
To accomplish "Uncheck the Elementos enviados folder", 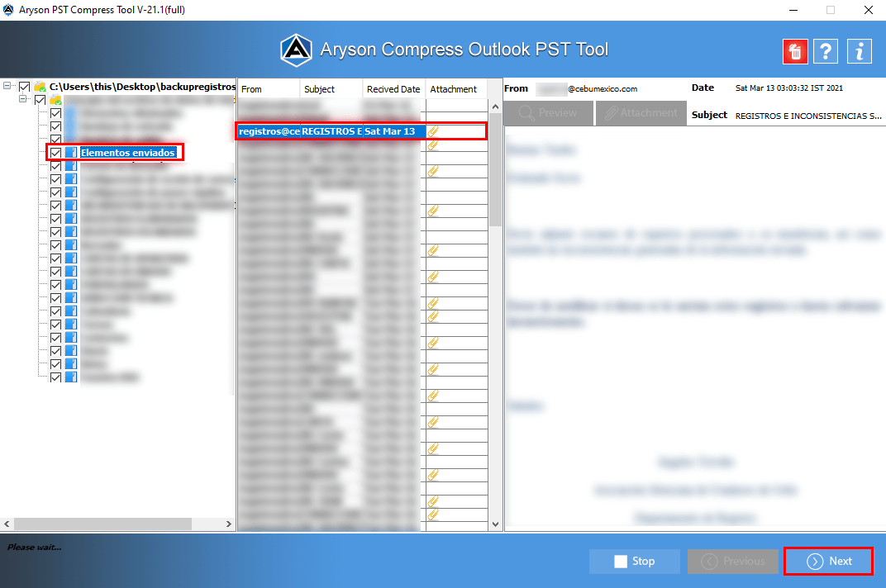I will coord(55,152).
